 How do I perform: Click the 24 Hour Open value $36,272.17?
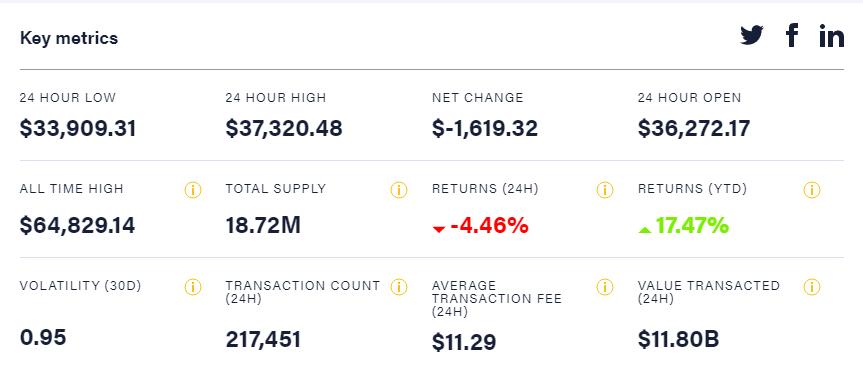click(694, 129)
